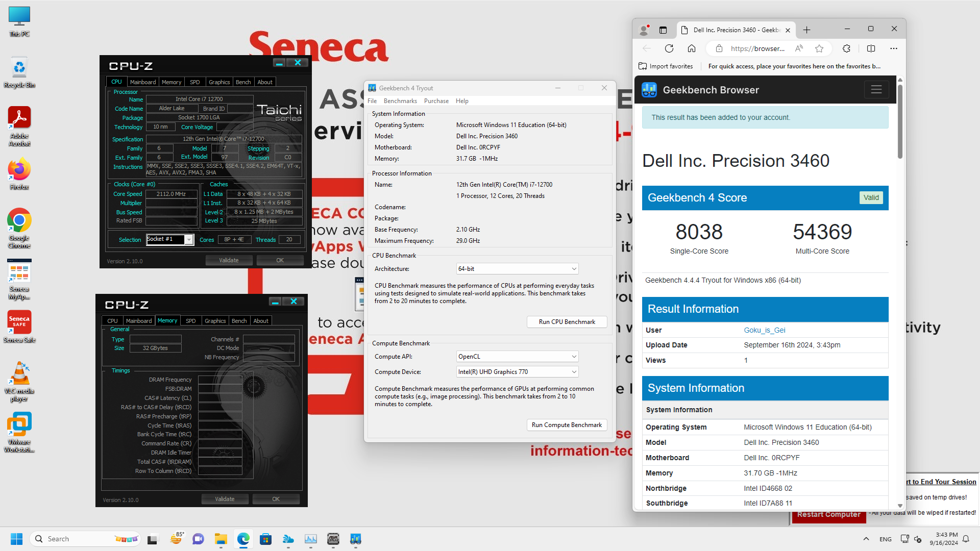This screenshot has height=551, width=980.
Task: Open Geekbench File menu
Action: coord(372,101)
